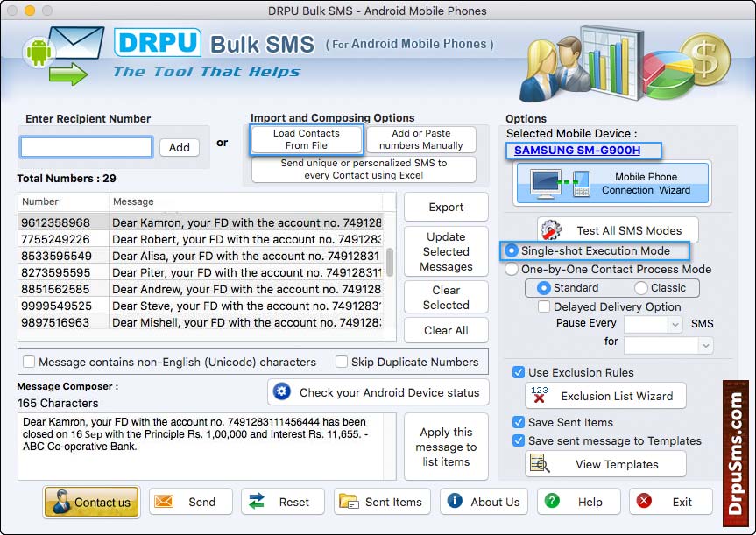The height and width of the screenshot is (535, 756).
Task: Click the red X Exit icon
Action: tap(644, 501)
